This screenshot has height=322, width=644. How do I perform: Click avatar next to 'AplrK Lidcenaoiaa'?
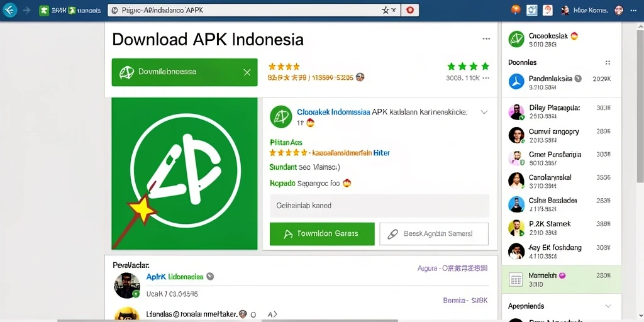click(x=127, y=286)
